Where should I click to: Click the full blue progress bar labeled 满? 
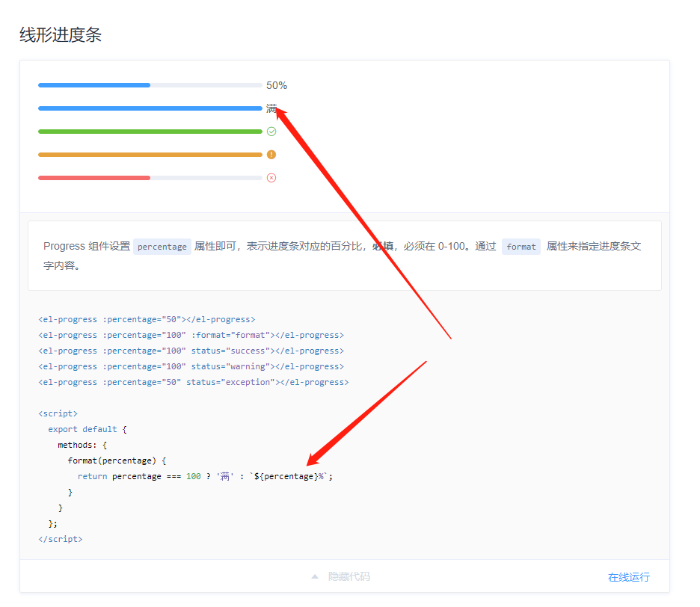click(150, 108)
